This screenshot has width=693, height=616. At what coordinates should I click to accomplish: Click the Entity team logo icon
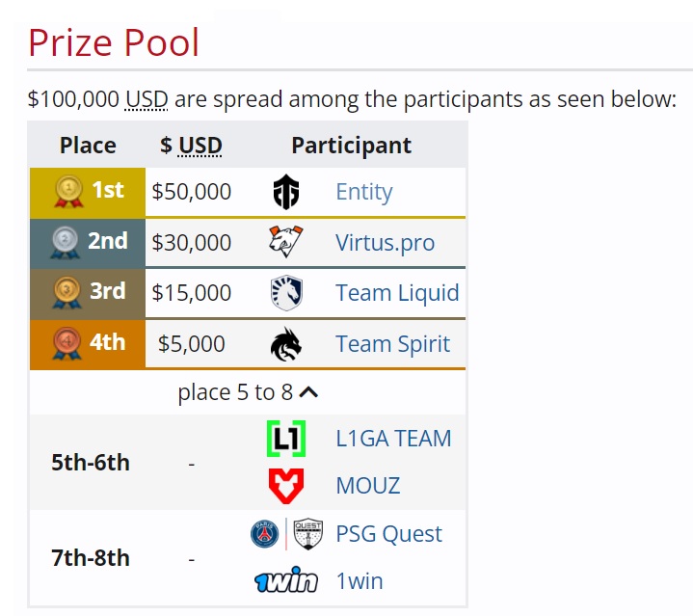[286, 192]
